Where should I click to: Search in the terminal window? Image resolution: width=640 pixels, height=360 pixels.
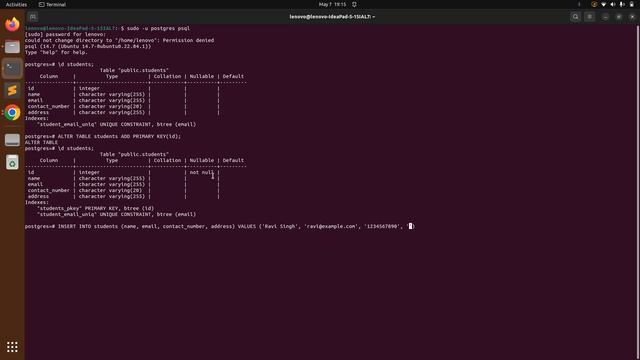[576, 17]
